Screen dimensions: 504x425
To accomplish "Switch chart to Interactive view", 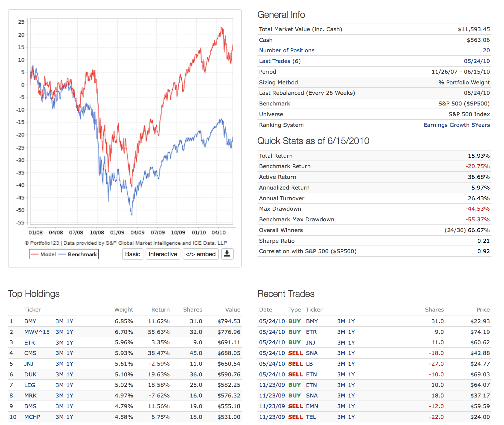I will (x=163, y=254).
